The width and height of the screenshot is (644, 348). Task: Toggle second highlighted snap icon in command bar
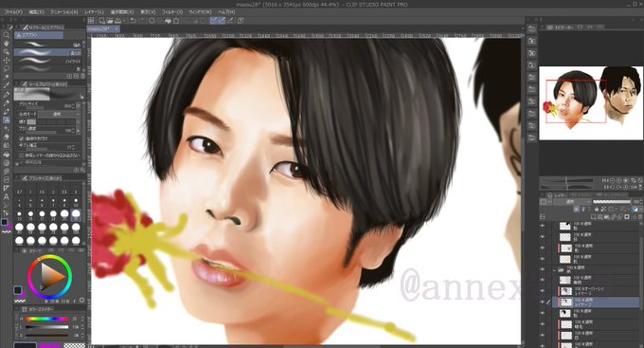point(222,20)
